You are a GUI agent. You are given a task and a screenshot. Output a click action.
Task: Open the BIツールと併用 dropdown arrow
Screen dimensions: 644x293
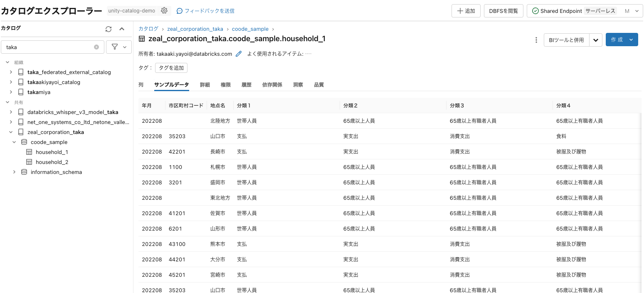[596, 40]
